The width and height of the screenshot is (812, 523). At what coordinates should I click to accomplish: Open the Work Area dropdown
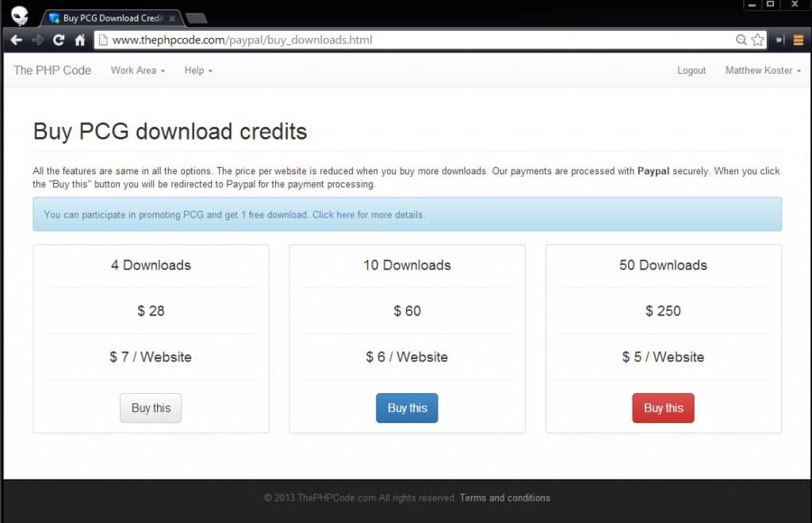136,71
